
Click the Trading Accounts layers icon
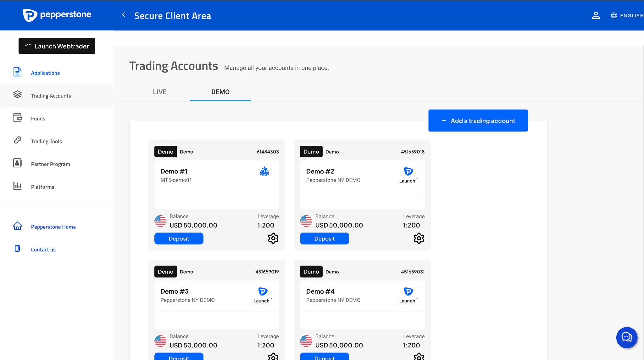coord(17,94)
